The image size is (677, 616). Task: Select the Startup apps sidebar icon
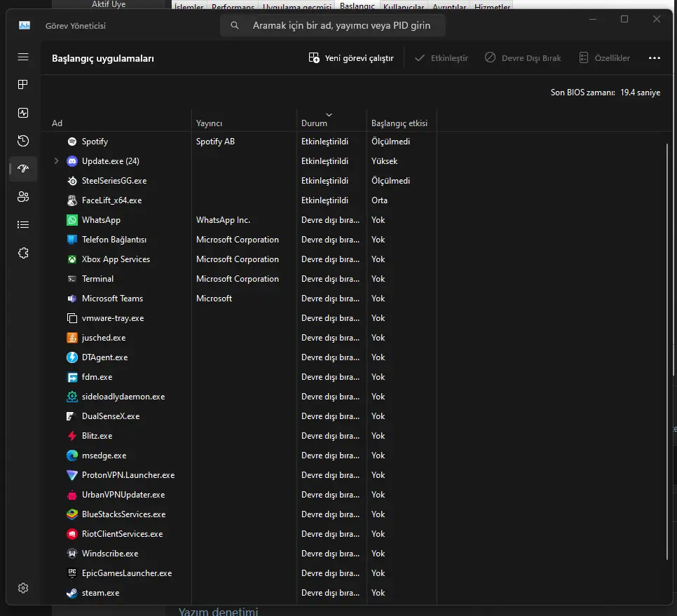point(23,169)
